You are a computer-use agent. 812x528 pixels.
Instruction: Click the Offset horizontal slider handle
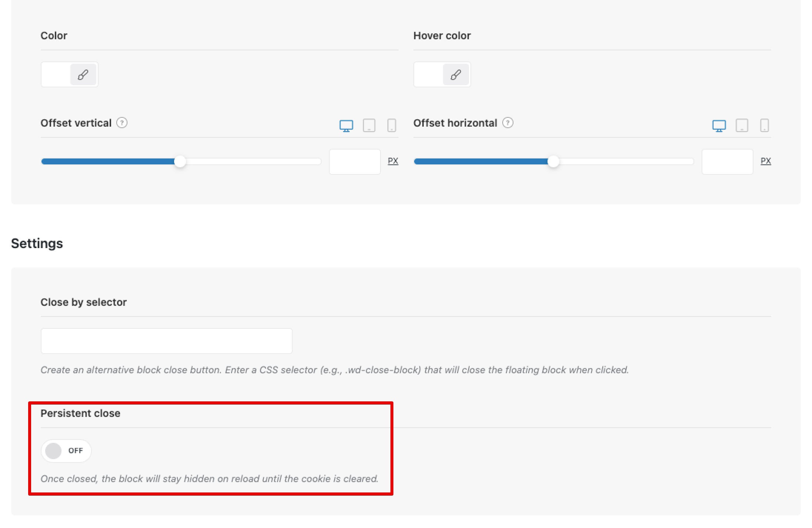tap(553, 161)
